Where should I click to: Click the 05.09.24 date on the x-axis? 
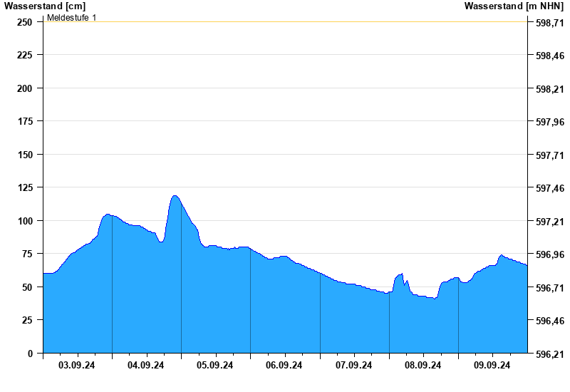coord(215,366)
